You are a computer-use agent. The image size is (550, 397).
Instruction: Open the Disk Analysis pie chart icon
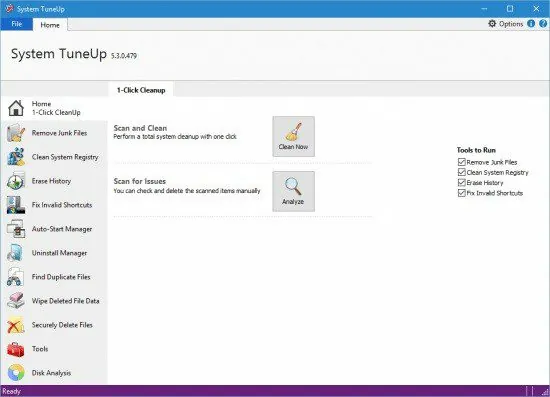pyautogui.click(x=16, y=373)
